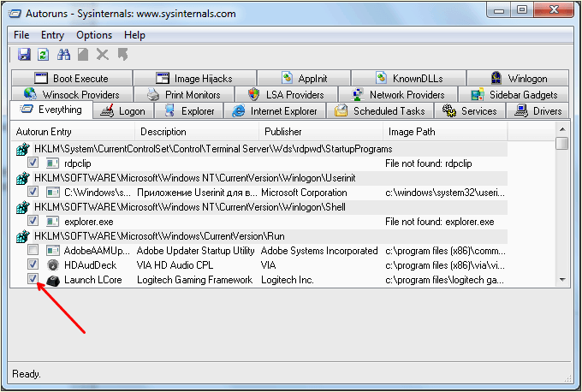Open the Options menu
Viewport: 582px width, 392px height.
(x=94, y=35)
